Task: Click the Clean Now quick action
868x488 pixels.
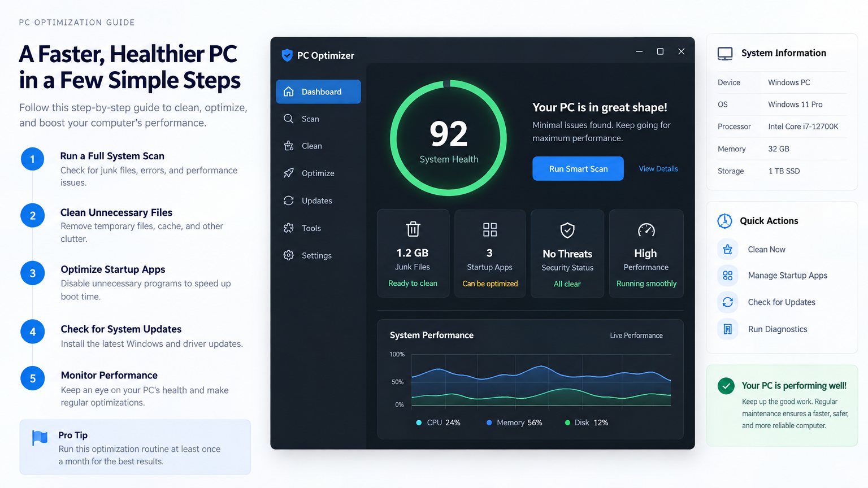Action: click(x=767, y=249)
